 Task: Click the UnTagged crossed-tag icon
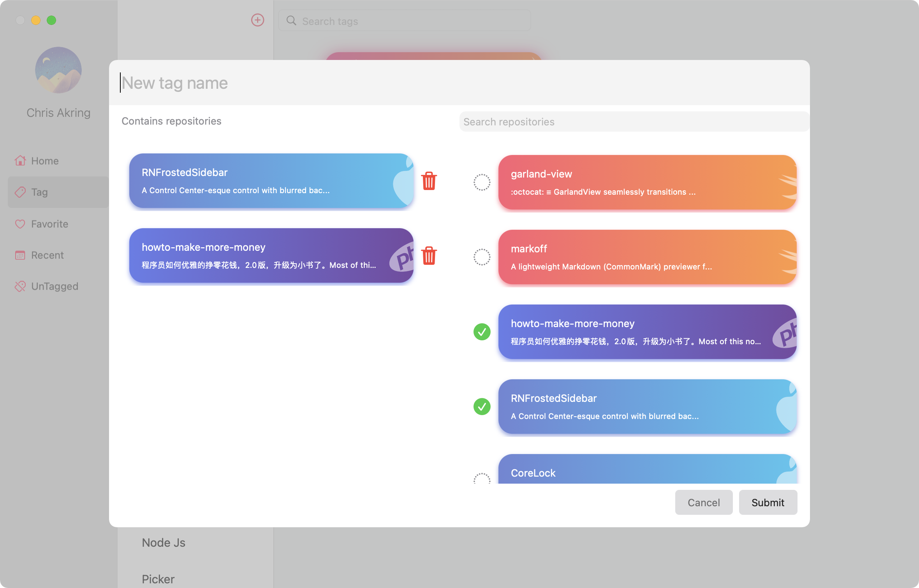pyautogui.click(x=20, y=286)
